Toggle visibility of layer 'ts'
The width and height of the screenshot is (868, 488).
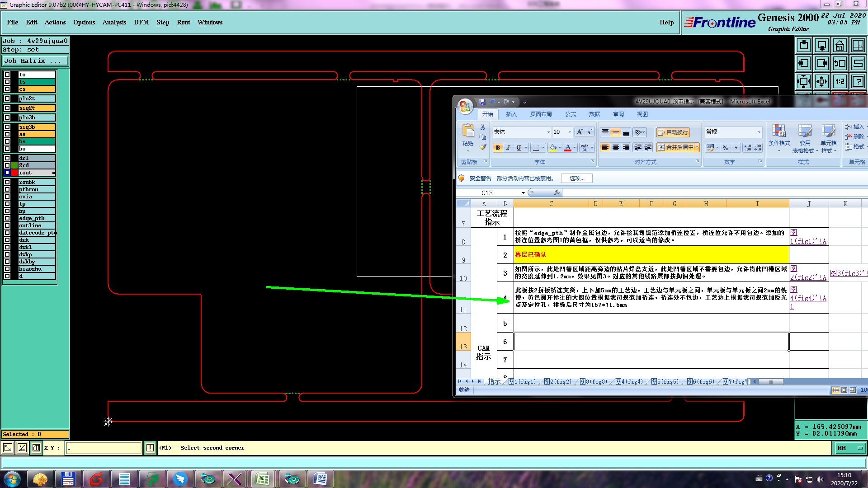(x=7, y=82)
